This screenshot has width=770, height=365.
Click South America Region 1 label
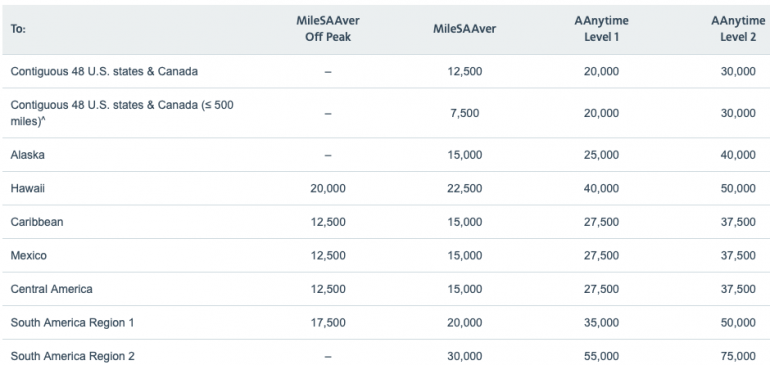72,323
